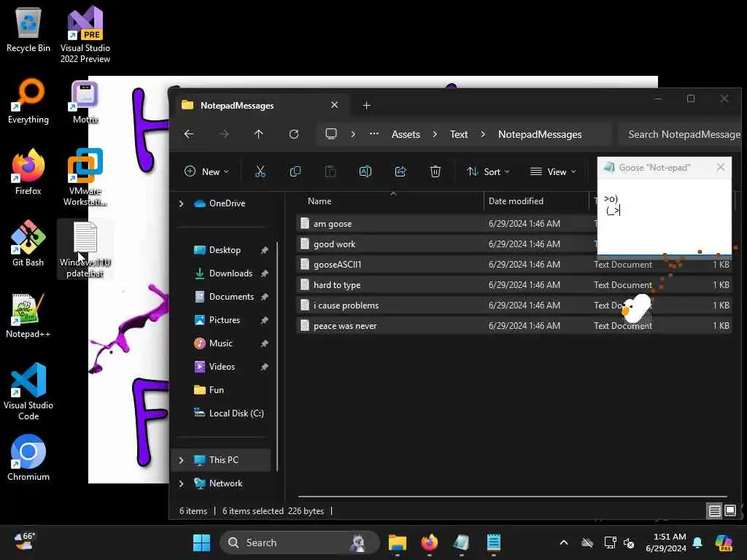Open the Sort options dropdown
This screenshot has width=747, height=560.
488,171
